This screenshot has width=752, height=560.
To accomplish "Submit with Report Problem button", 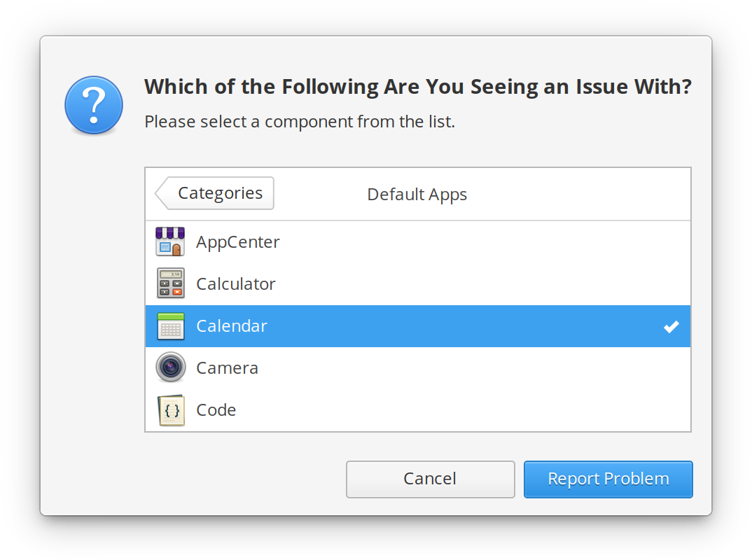I will [x=608, y=479].
